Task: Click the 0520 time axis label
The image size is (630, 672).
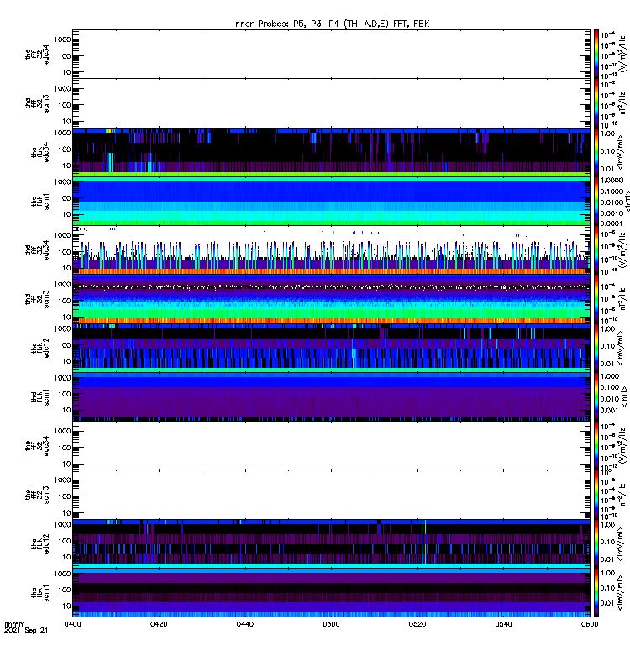Action: (x=417, y=624)
